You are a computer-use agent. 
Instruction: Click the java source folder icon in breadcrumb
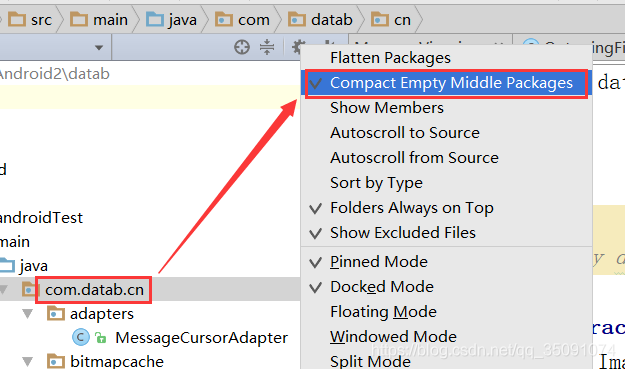155,19
